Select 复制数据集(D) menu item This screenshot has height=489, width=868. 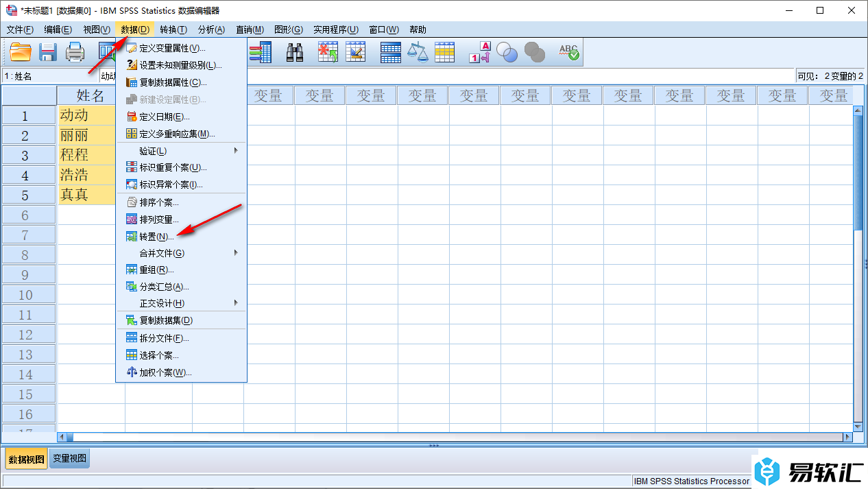click(181, 320)
